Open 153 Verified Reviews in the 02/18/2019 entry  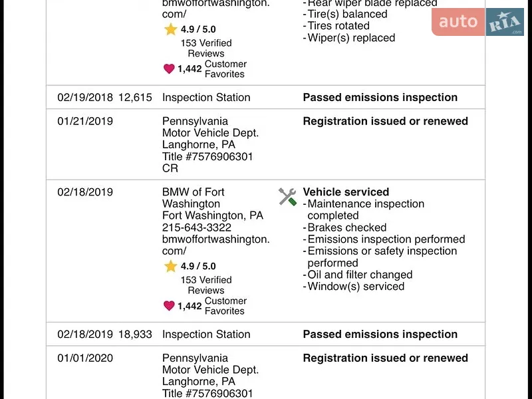pyautogui.click(x=206, y=285)
